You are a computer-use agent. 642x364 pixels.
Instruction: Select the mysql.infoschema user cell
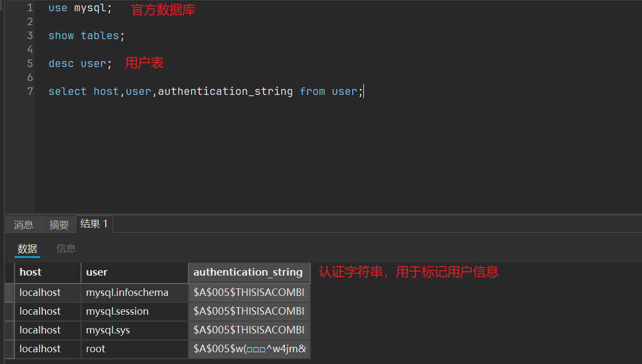134,293
